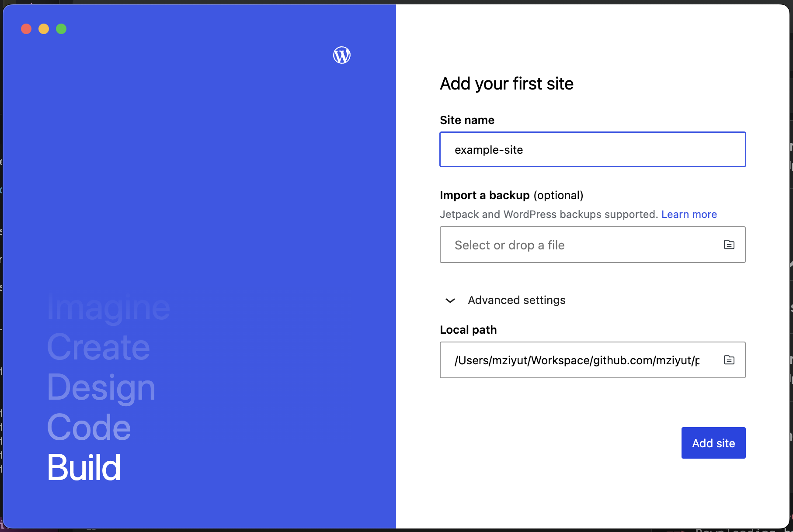Collapse the Advanced settings chevron
The image size is (793, 532).
450,301
